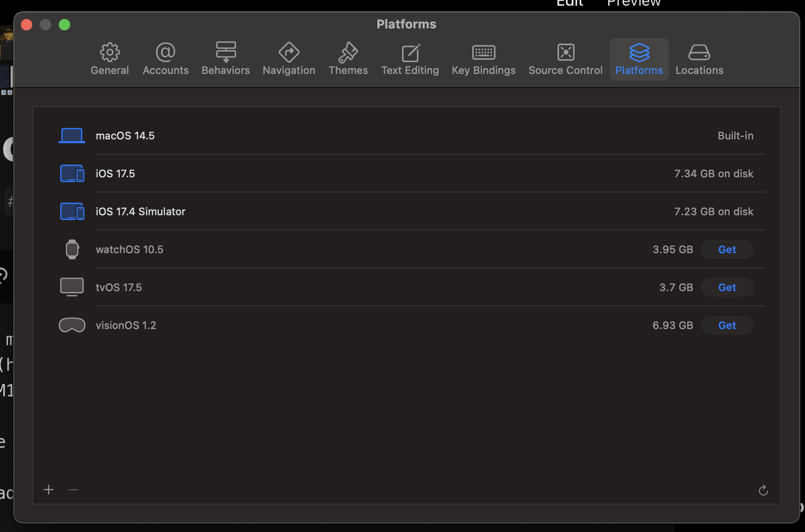Open the General settings tab
The height and width of the screenshot is (532, 805).
110,59
